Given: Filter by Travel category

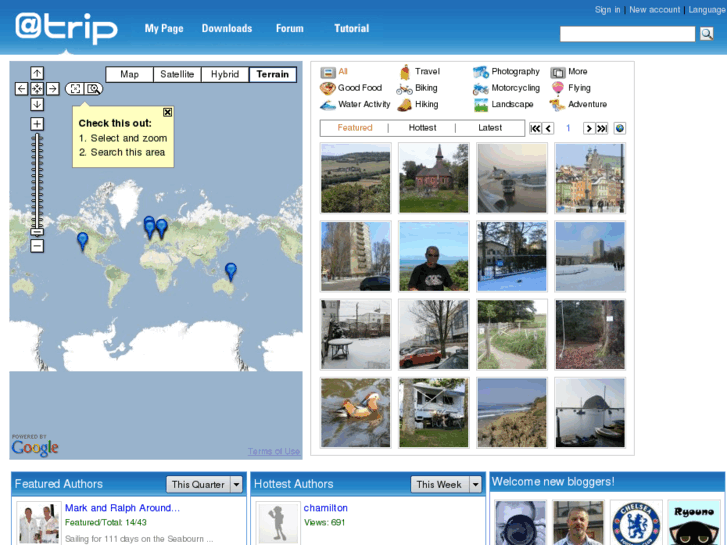Looking at the screenshot, I should tap(419, 72).
